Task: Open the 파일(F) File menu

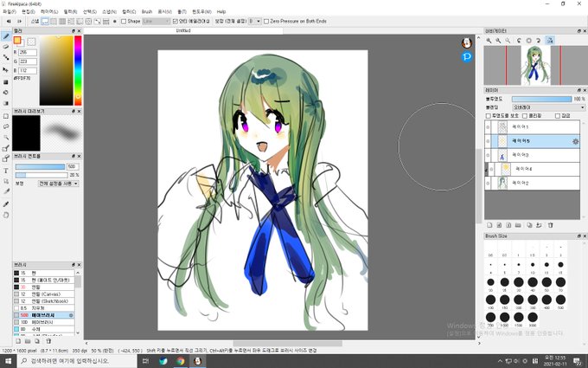Action: [x=10, y=11]
